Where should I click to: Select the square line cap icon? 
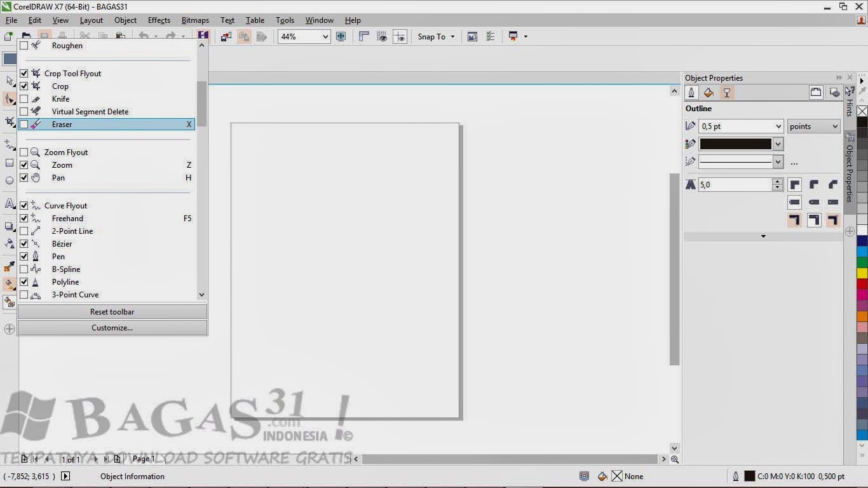coord(794,202)
